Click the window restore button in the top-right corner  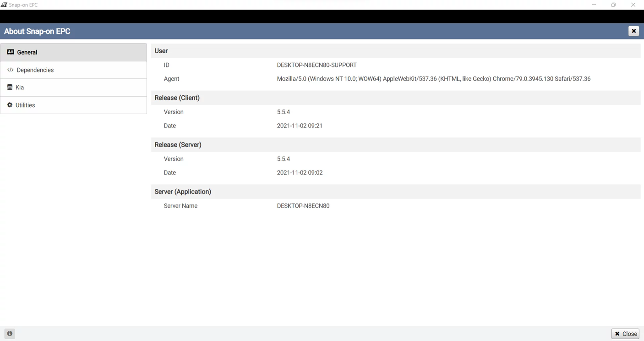point(613,5)
